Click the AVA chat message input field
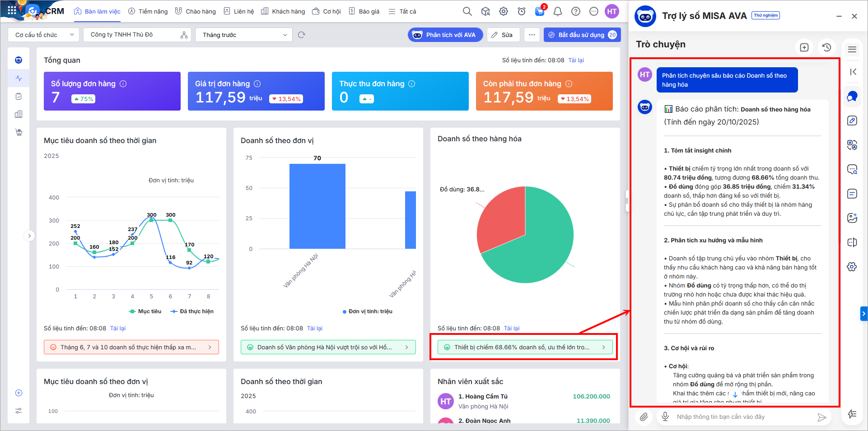The width and height of the screenshot is (868, 431). (x=741, y=417)
